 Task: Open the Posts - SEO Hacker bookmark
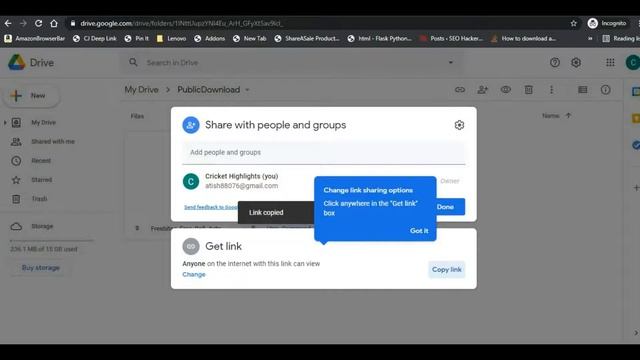[x=451, y=38]
